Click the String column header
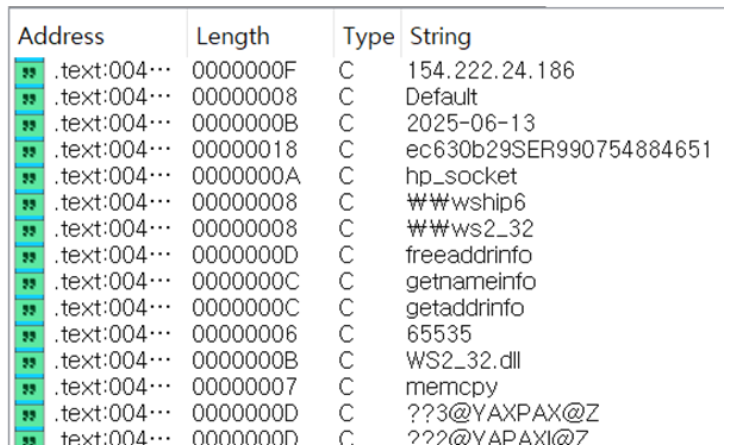 click(x=440, y=36)
